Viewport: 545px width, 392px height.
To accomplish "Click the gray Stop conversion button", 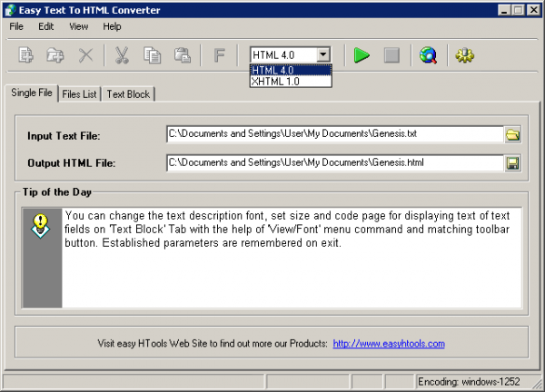I will 391,55.
